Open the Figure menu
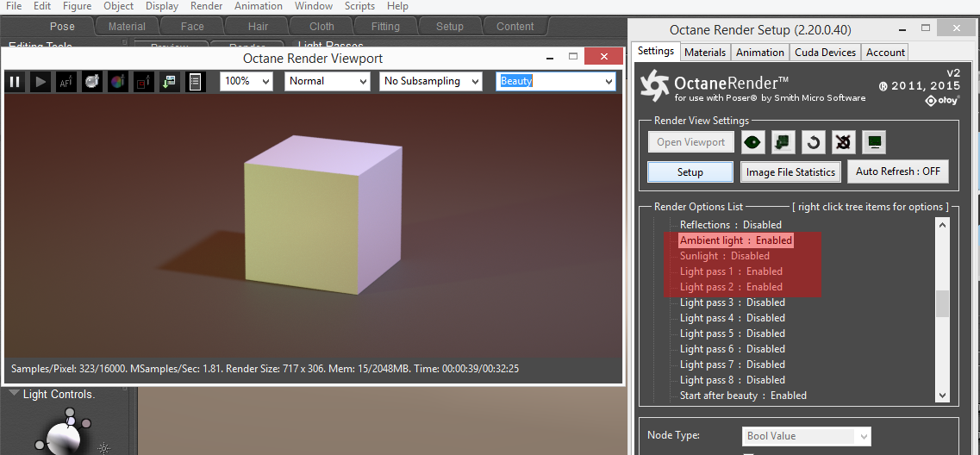 tap(77, 6)
